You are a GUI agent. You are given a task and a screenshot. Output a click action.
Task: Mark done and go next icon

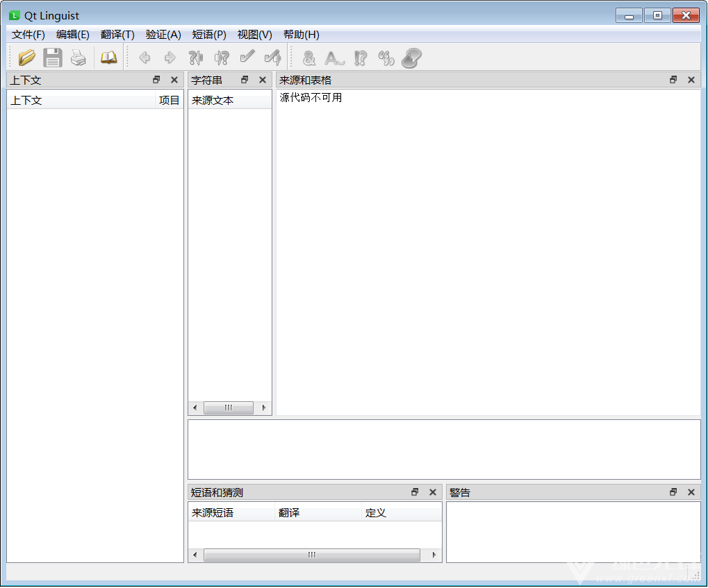[x=273, y=58]
